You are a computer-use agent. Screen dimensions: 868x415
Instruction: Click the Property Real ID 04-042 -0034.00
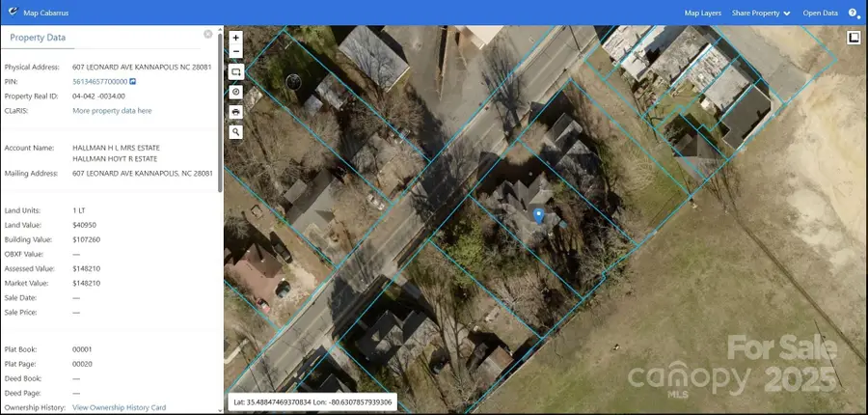click(x=99, y=96)
